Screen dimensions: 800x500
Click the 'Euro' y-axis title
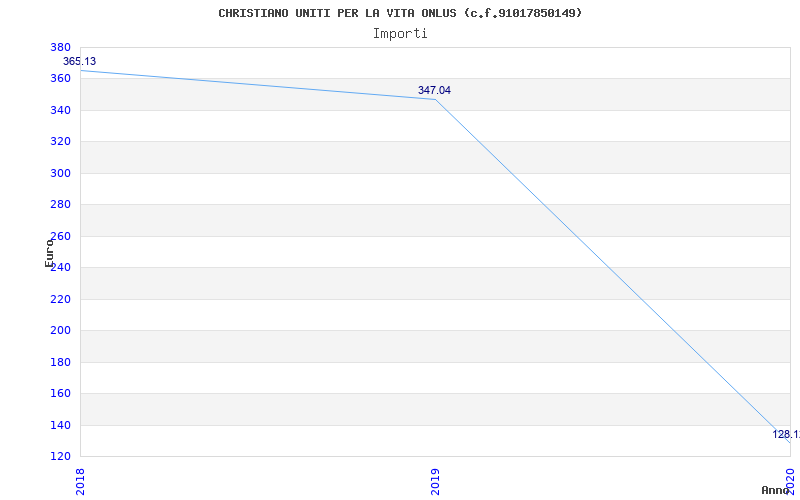(x=49, y=252)
